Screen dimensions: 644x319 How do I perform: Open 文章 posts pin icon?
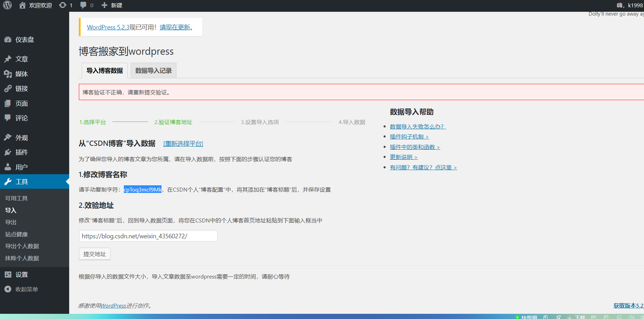(x=8, y=59)
